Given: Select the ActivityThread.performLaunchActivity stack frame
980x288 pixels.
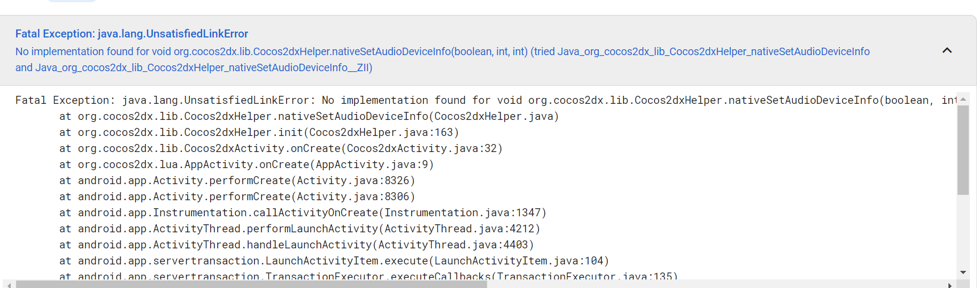Looking at the screenshot, I should pyautogui.click(x=299, y=229).
